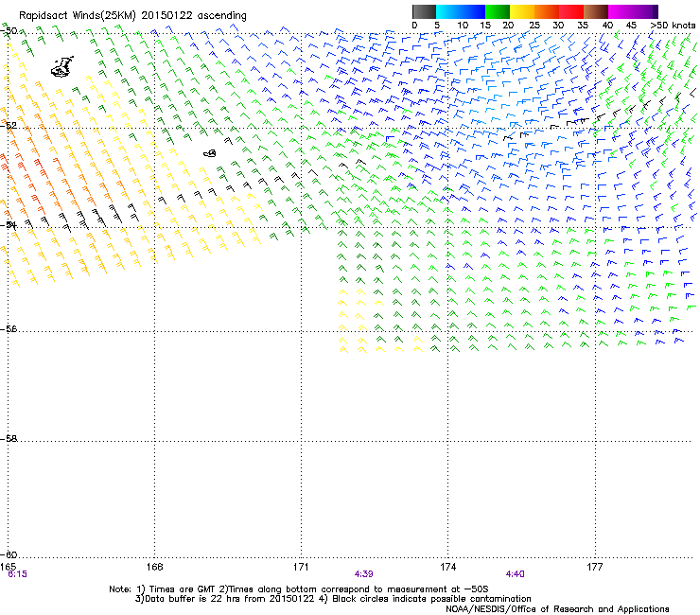Click the yellow 20-25 knots color band
Viewport: 700px width, 615px height.
pos(522,11)
